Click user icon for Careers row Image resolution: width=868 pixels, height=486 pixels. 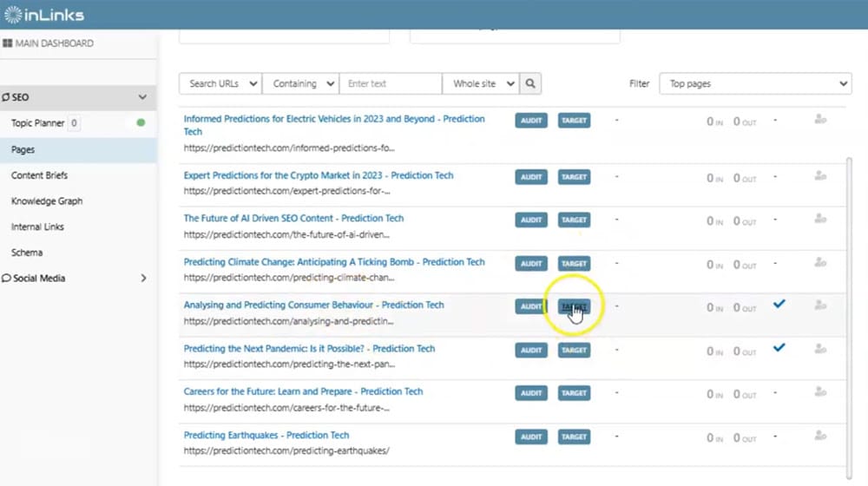pos(820,392)
